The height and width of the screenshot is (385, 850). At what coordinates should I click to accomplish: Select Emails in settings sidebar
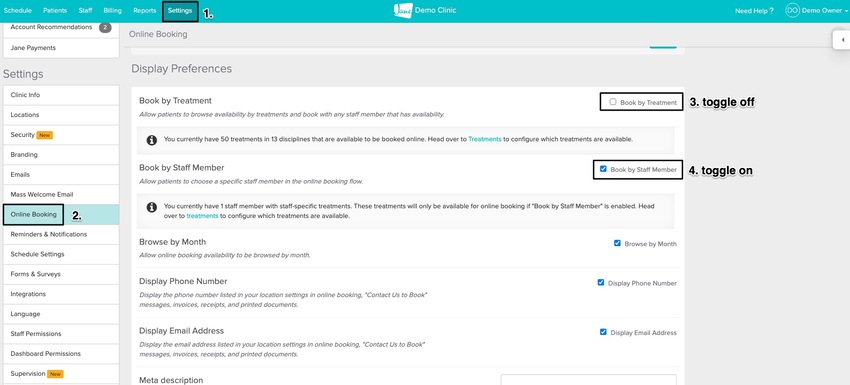61,175
